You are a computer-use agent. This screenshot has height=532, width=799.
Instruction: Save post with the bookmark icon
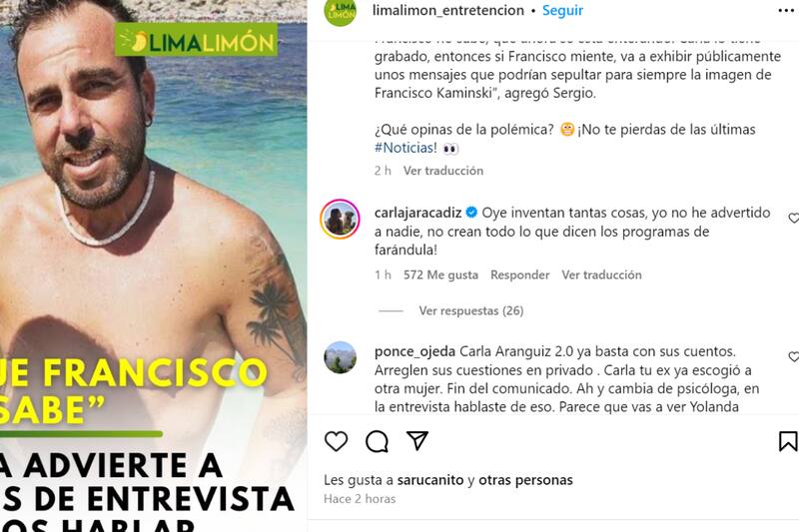pos(788,441)
